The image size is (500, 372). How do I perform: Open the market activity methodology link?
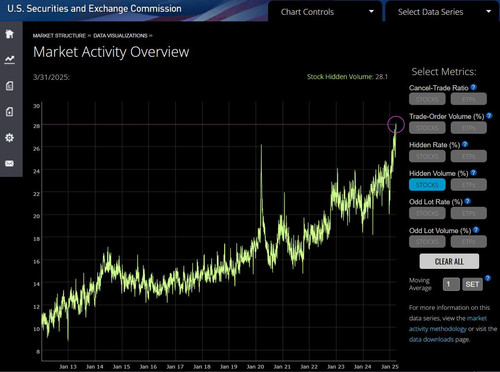coord(448,323)
